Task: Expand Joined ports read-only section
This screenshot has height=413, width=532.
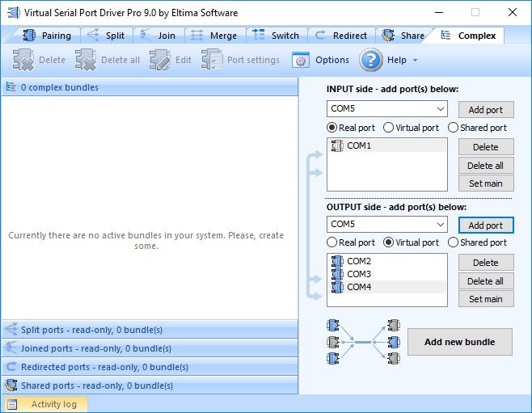Action: click(x=150, y=348)
